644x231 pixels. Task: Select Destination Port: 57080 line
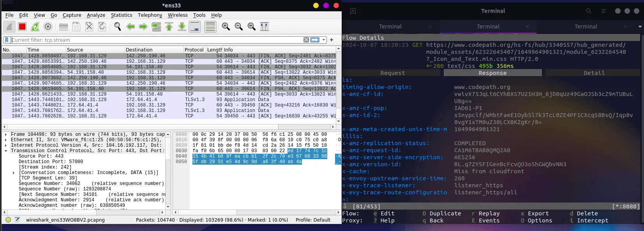coord(51,162)
